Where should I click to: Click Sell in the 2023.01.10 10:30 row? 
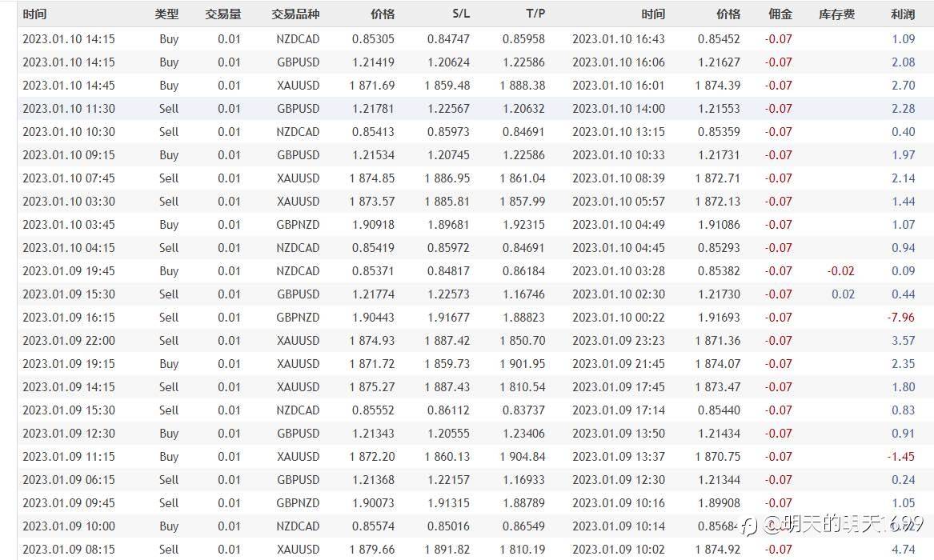pyautogui.click(x=169, y=132)
